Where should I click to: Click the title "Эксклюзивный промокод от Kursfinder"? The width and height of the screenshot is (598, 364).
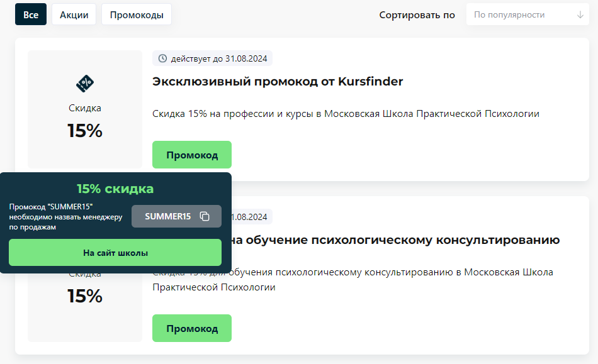click(x=278, y=82)
